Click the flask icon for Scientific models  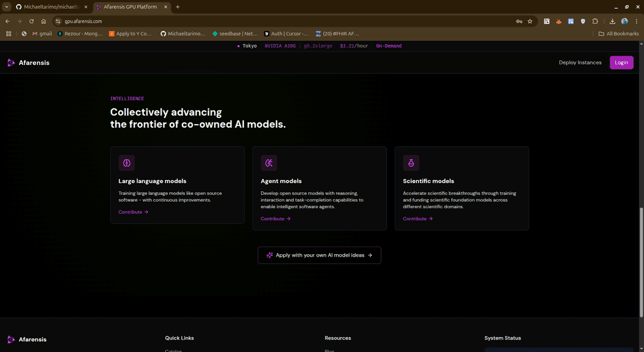click(411, 163)
